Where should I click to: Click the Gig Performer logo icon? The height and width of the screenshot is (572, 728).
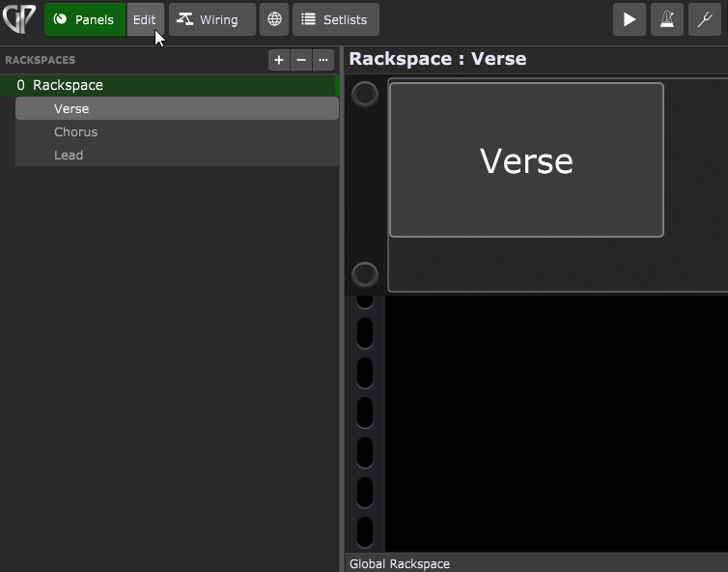[x=19, y=19]
